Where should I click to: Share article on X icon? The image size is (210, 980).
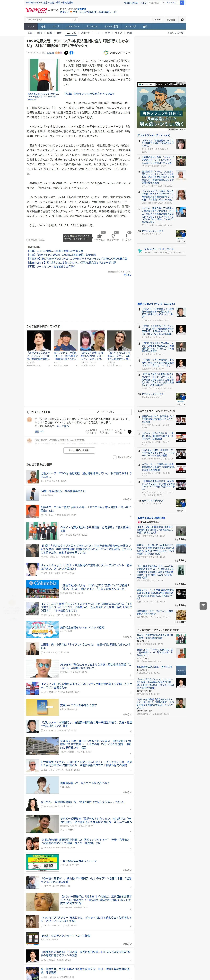[x=66, y=53]
